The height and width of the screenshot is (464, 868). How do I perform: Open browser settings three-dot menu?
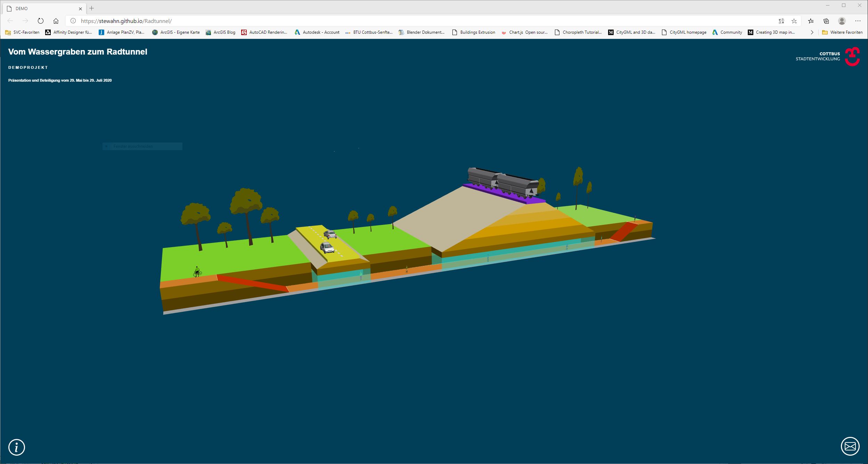pos(858,21)
